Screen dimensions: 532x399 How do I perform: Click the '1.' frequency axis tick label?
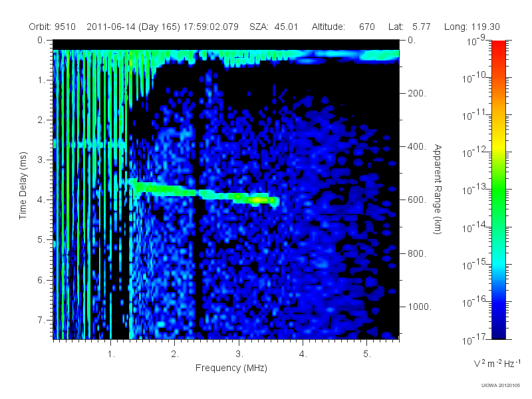(111, 354)
